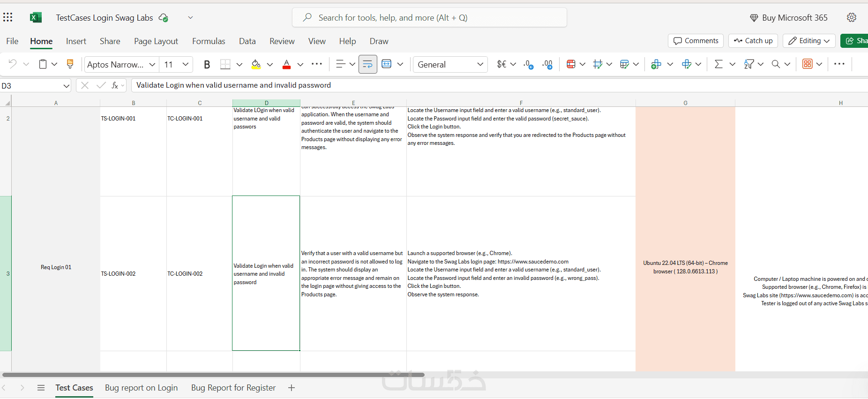Click the red font color swatch
The height and width of the screenshot is (399, 868).
tap(287, 64)
